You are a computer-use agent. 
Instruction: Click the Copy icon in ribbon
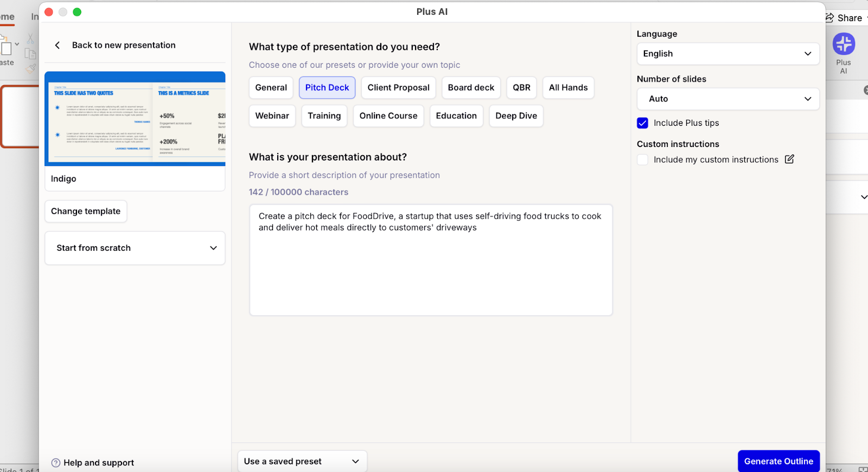click(x=30, y=54)
